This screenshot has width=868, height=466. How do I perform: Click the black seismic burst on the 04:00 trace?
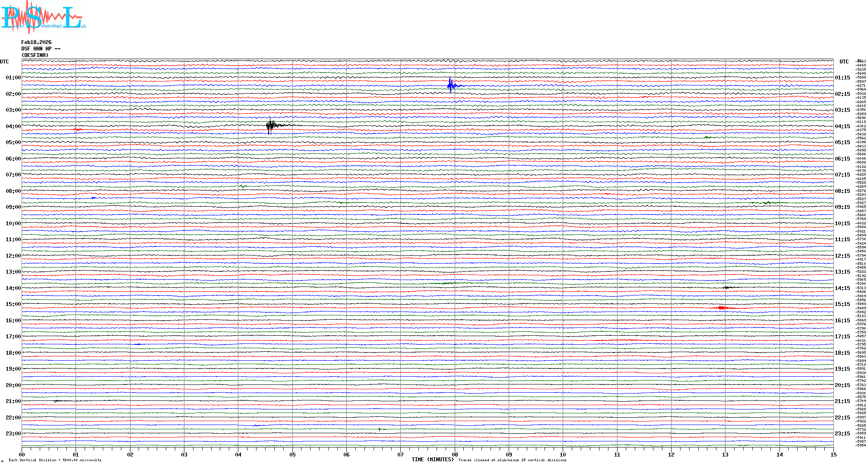pos(271,126)
